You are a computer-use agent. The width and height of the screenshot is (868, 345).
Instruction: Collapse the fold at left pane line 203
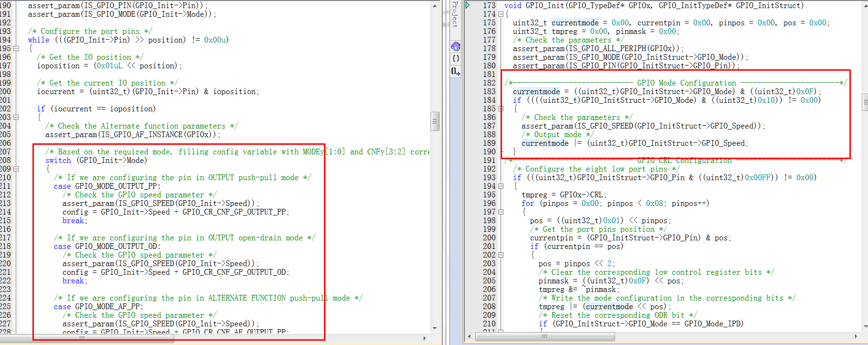coord(16,117)
